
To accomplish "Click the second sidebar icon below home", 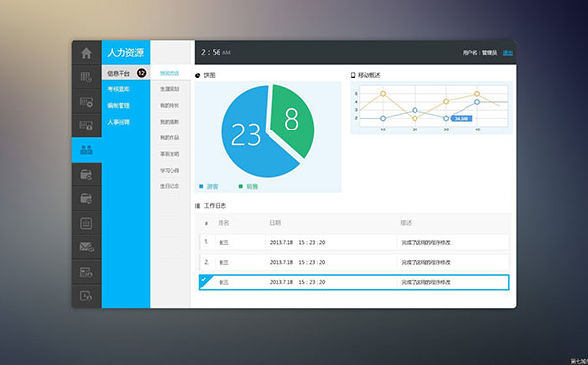I will click(x=86, y=78).
